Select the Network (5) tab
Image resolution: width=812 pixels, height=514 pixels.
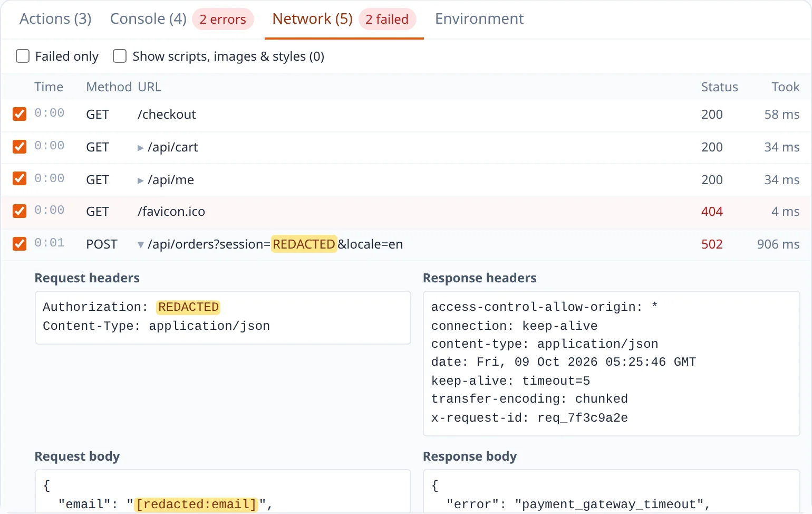pyautogui.click(x=312, y=19)
